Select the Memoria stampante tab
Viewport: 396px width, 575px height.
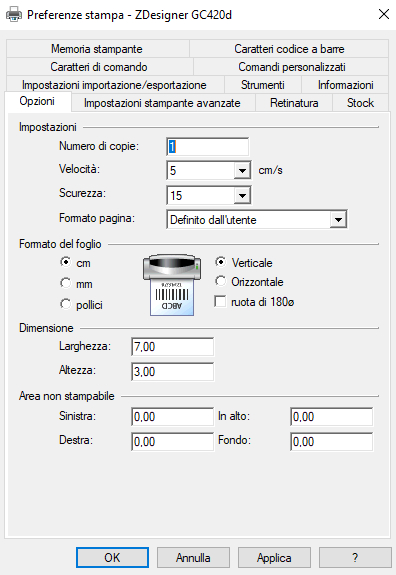[x=97, y=49]
